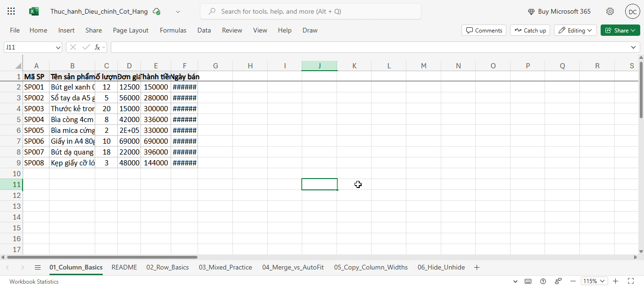Viewport: 644px width, 286px height.
Task: Open the View tab
Action: pos(260,30)
